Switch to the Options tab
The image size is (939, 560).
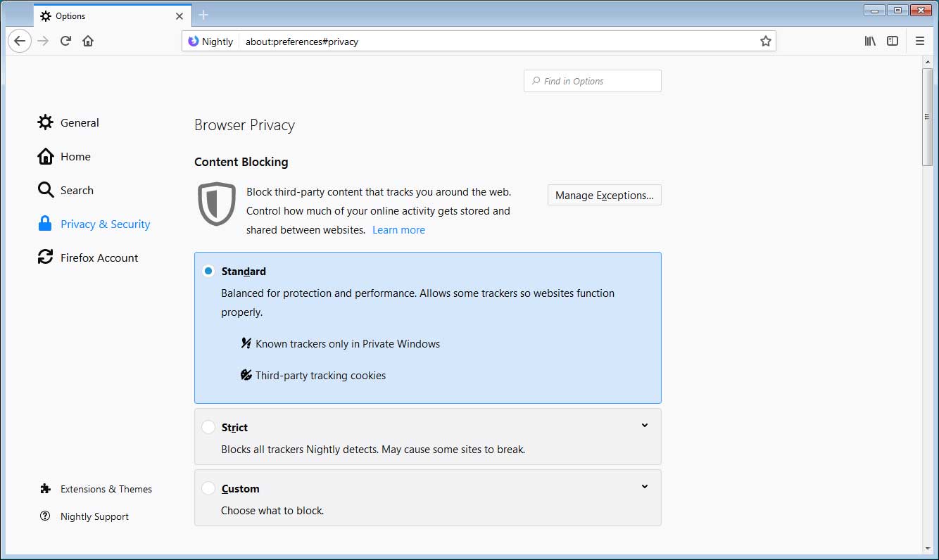pos(112,16)
